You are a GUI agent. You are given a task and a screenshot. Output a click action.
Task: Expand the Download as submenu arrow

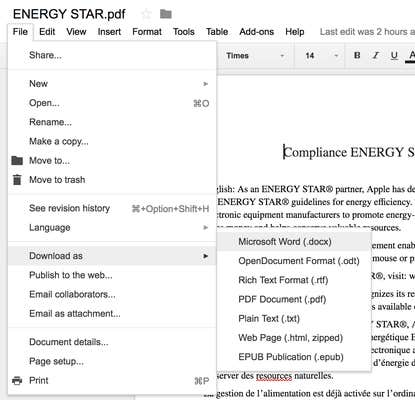(x=206, y=256)
